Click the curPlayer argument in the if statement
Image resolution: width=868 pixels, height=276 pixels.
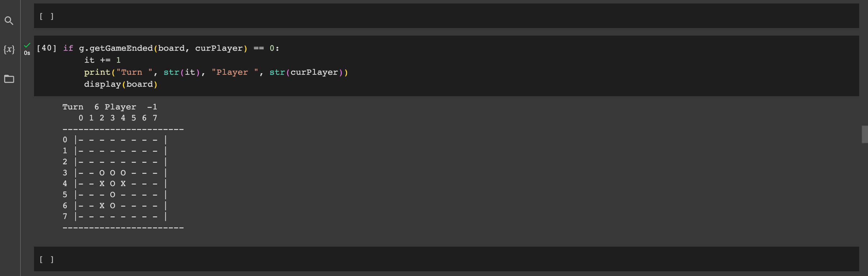[x=219, y=48]
